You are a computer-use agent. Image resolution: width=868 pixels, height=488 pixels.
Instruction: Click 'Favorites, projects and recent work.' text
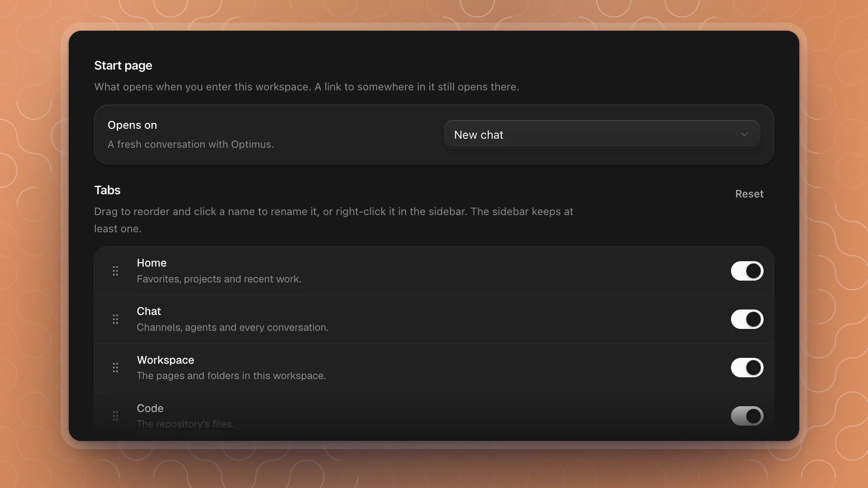point(219,279)
